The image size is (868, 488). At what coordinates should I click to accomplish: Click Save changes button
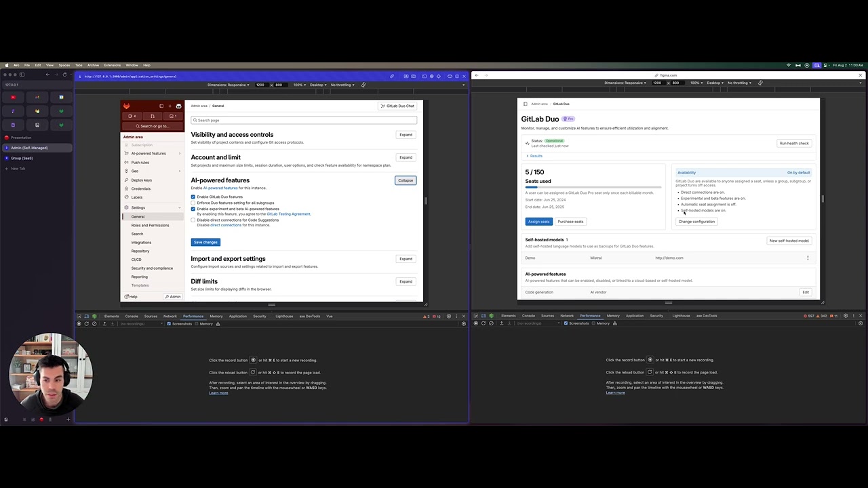205,242
